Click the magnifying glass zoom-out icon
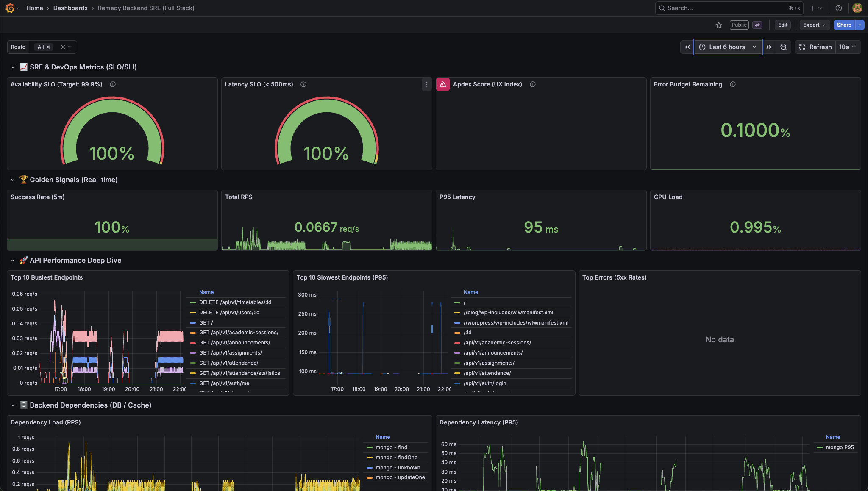 (783, 47)
